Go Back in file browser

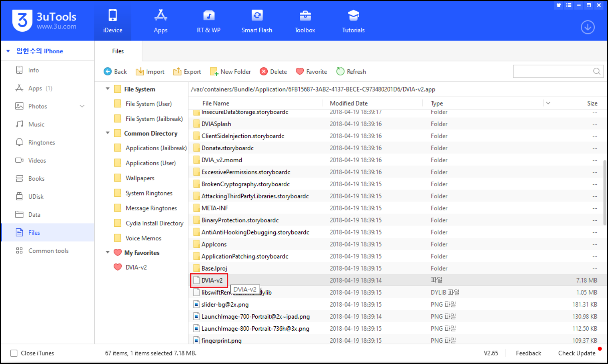tap(115, 71)
